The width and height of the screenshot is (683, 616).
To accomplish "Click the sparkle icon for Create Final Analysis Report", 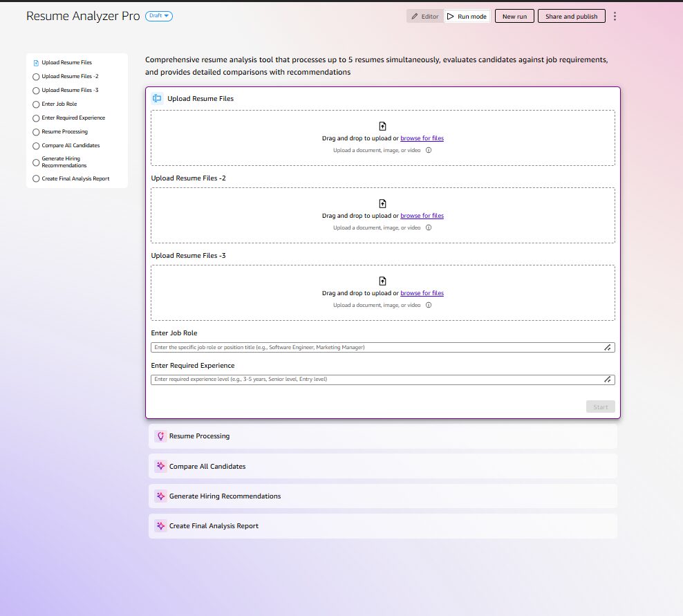I will pyautogui.click(x=160, y=526).
